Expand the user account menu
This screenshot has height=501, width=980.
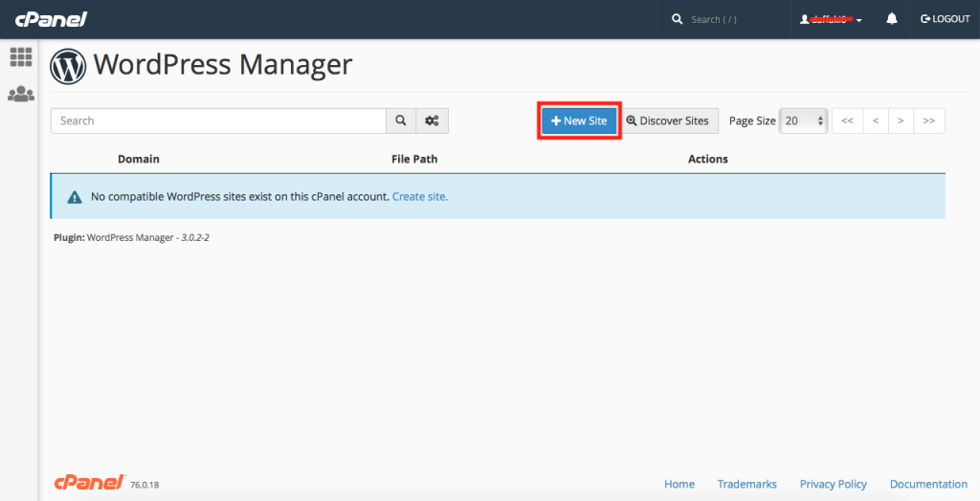(832, 19)
